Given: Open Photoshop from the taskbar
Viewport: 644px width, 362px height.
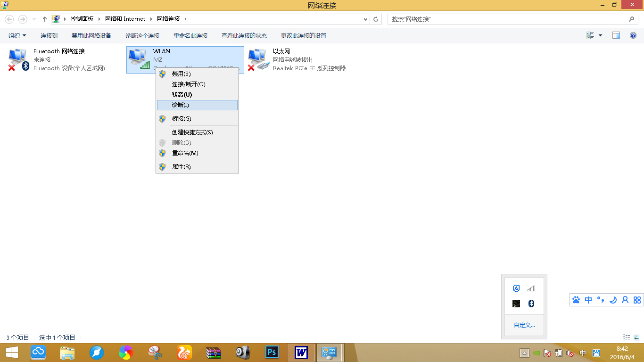Looking at the screenshot, I should pyautogui.click(x=272, y=352).
